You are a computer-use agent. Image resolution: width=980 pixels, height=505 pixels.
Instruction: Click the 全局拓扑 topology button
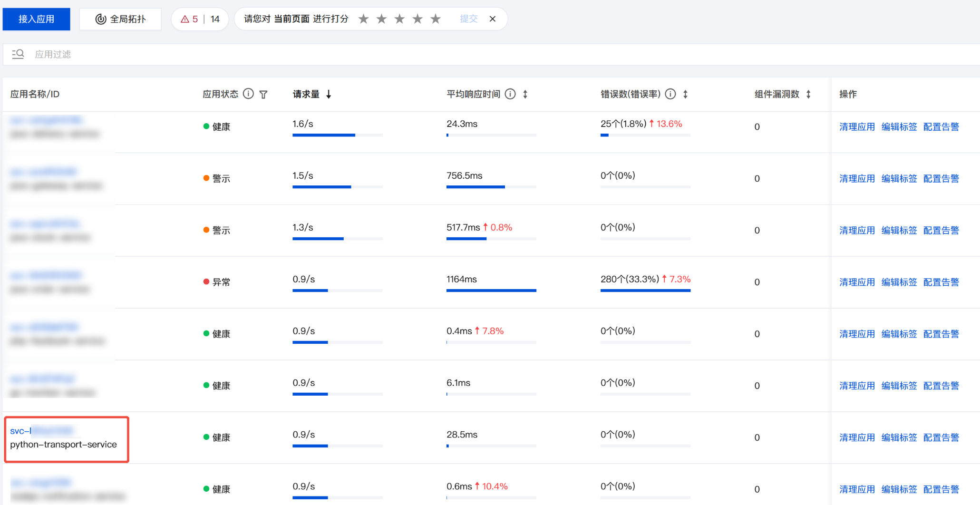120,19
